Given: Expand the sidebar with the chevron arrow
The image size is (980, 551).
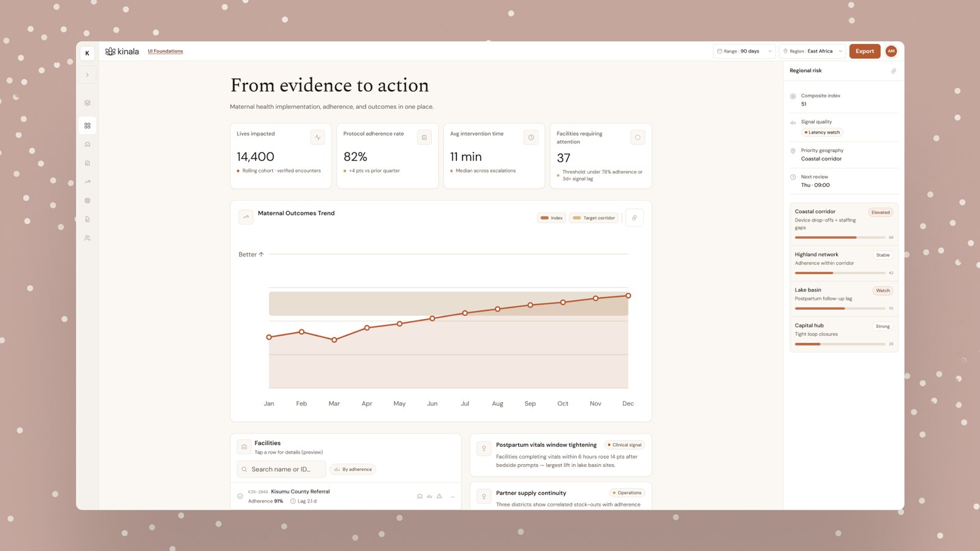Looking at the screenshot, I should 87,75.
